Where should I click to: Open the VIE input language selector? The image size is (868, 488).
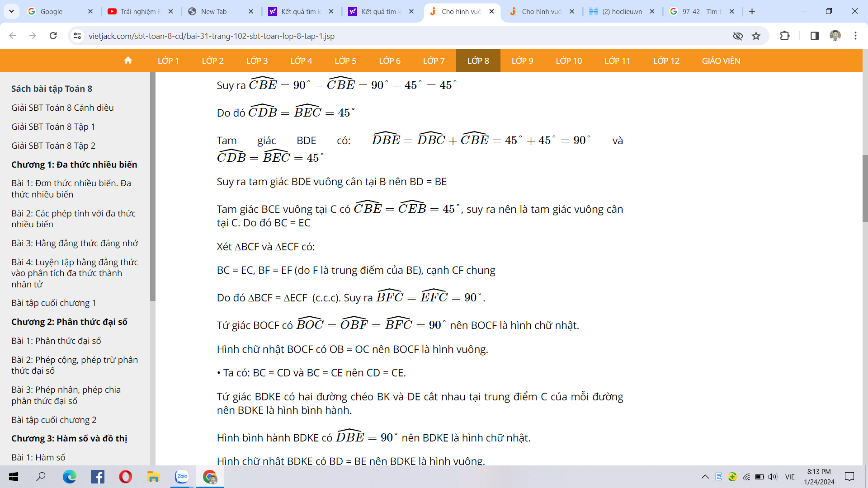pos(790,477)
